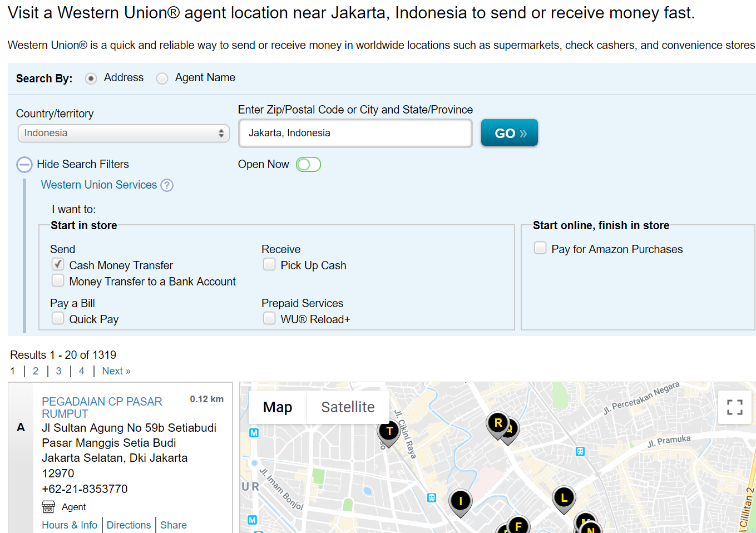Select map marker F

[x=518, y=525]
